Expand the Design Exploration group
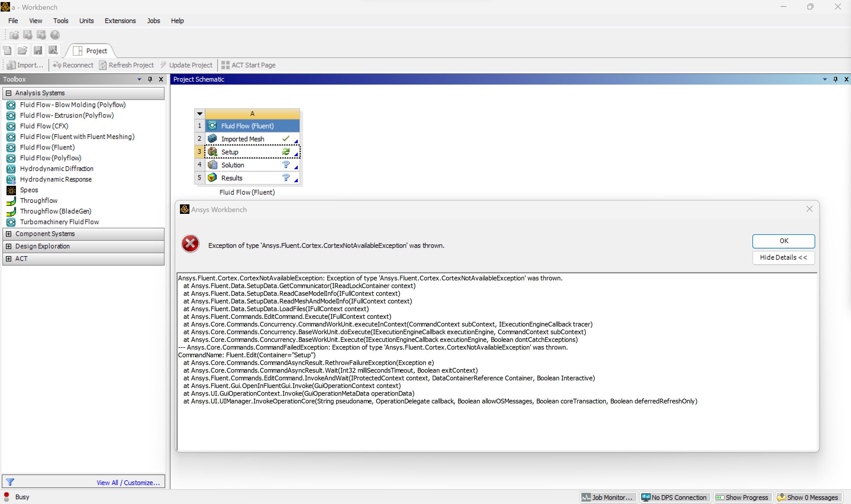Viewport: 851px width, 504px height. pyautogui.click(x=9, y=246)
